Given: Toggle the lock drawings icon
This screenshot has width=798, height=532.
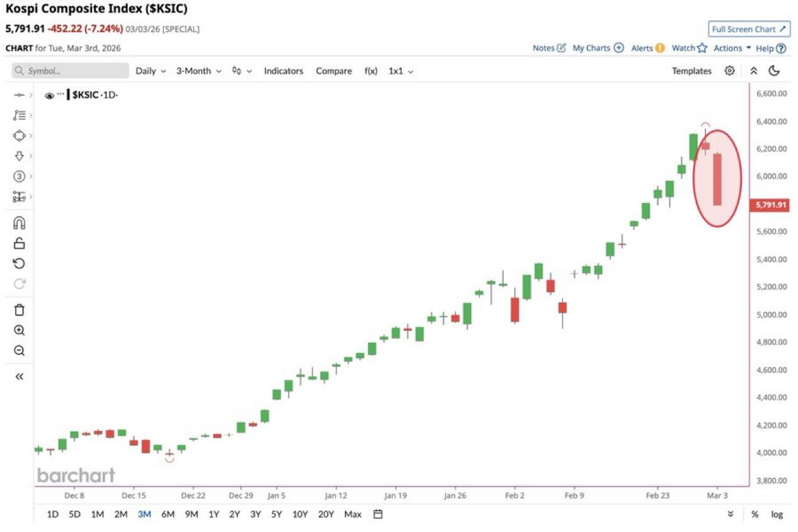Looking at the screenshot, I should click(x=19, y=243).
